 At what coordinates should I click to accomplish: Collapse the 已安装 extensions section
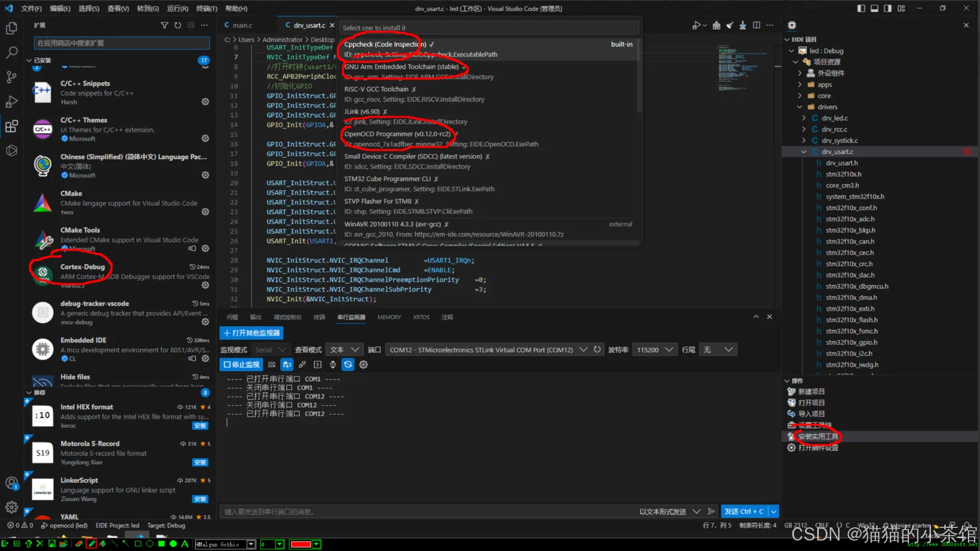(x=30, y=60)
